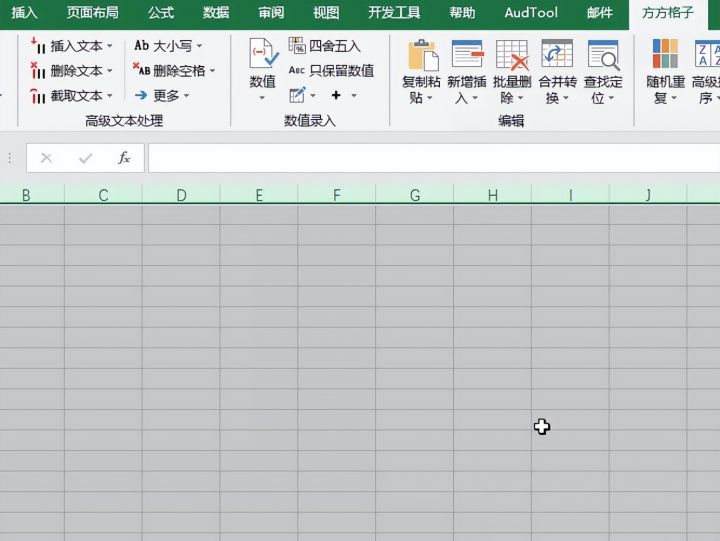Open the 邮件 (mail) ribbon tab
The height and width of the screenshot is (541, 720).
click(600, 12)
